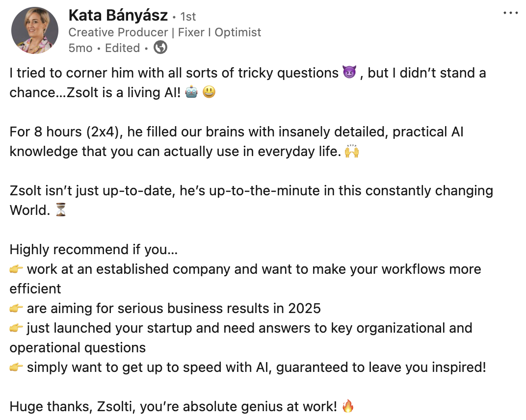Click the 'Highly recommend if you…' line
Viewport: 526px width, 420px height.
point(94,250)
